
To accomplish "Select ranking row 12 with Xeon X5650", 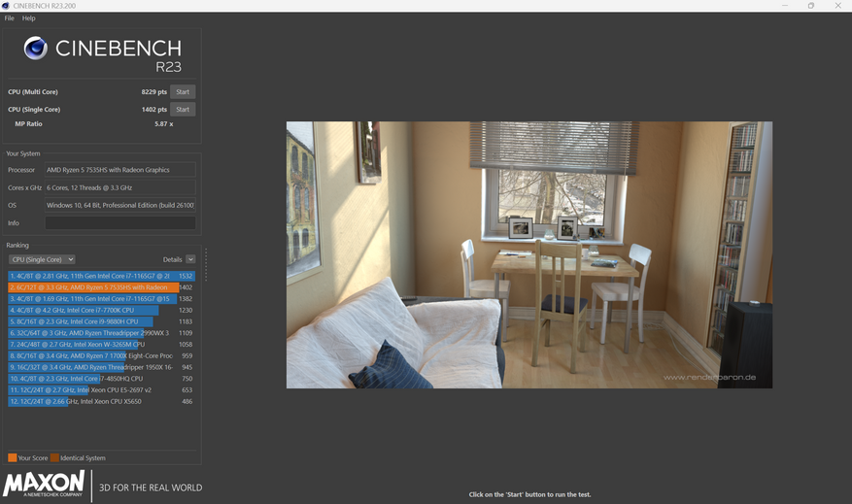I will 102,401.
